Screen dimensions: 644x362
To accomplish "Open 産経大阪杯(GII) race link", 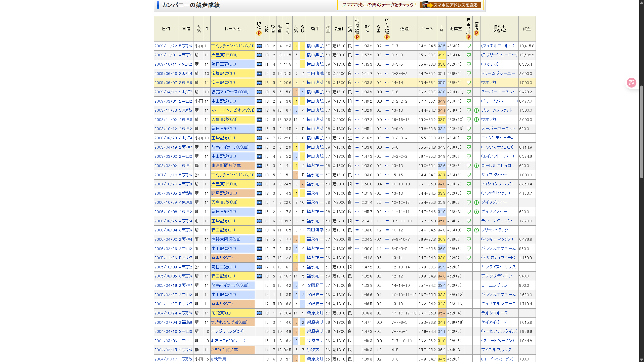I will pos(226,239).
